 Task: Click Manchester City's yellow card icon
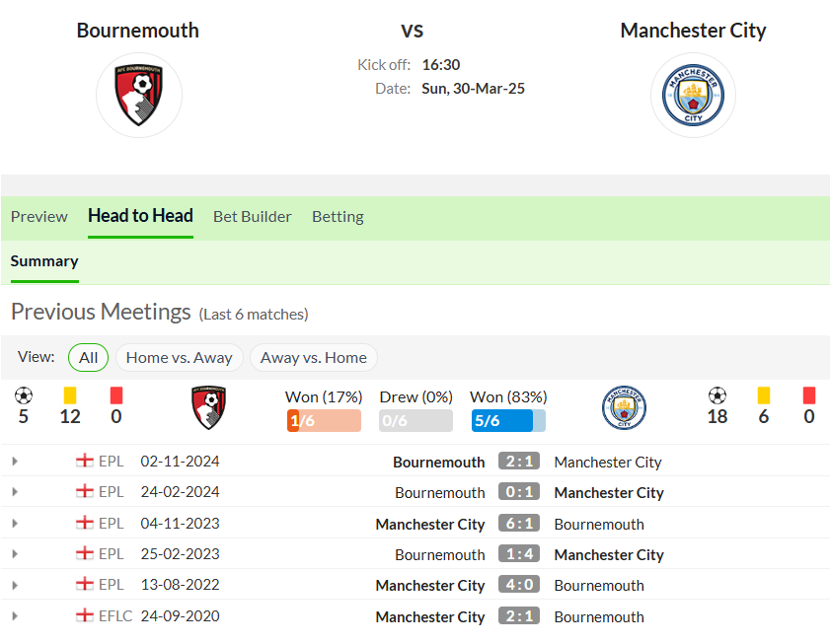point(763,395)
